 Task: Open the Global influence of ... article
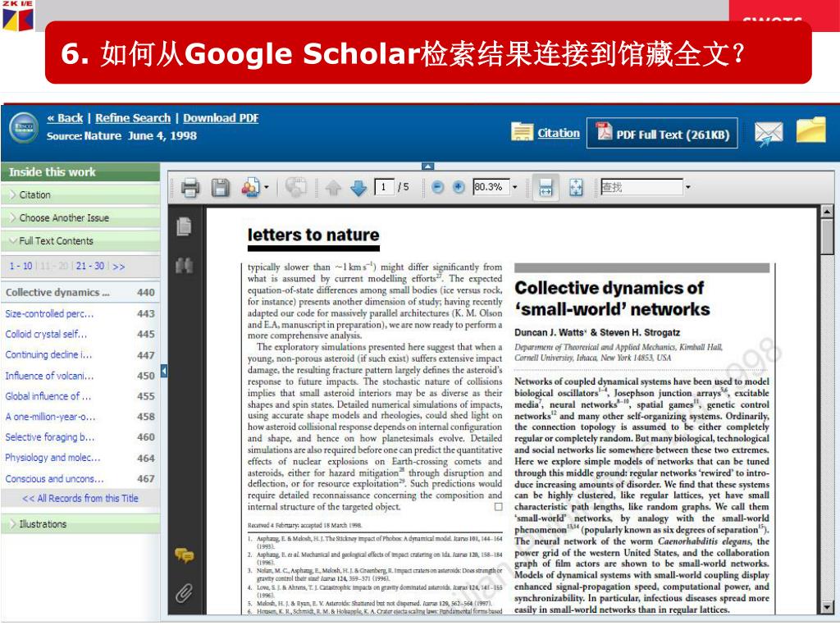tap(48, 396)
